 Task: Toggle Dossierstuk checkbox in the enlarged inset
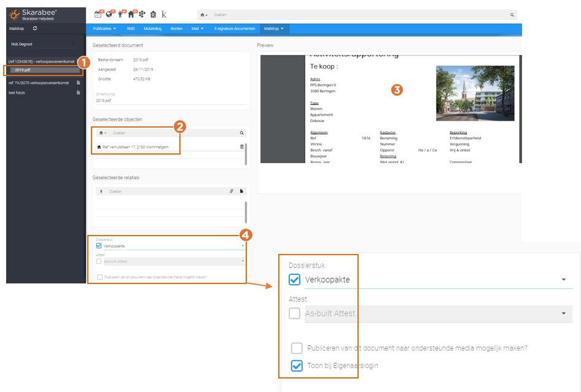point(295,280)
